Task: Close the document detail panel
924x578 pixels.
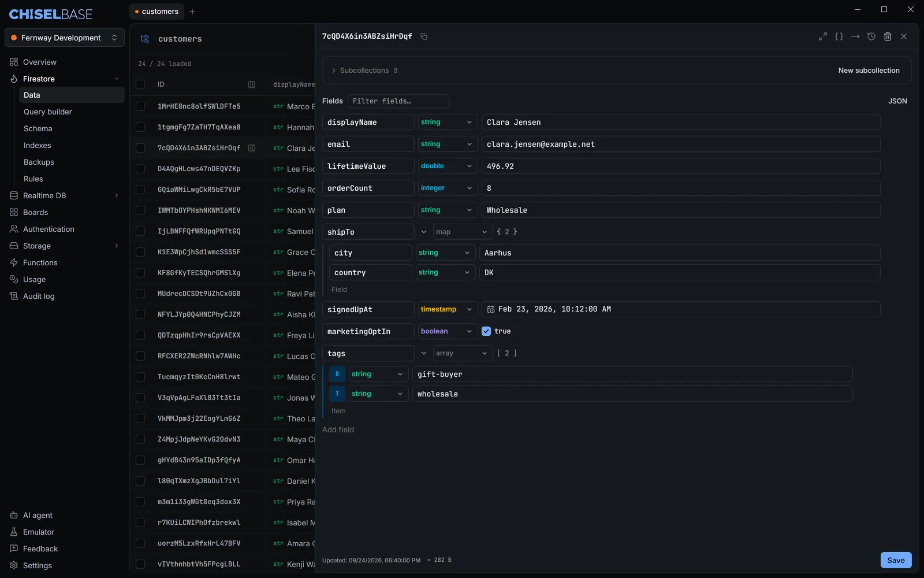Action: (904, 36)
